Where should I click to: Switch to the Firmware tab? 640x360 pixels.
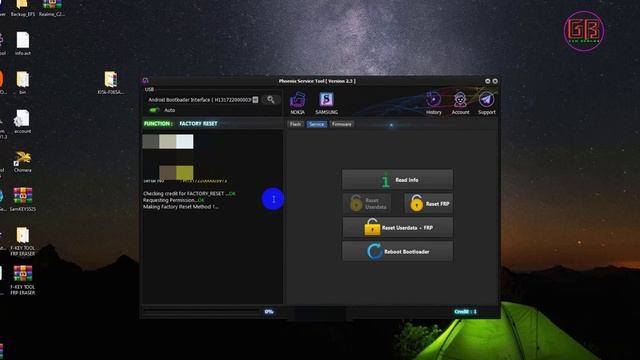[342, 124]
